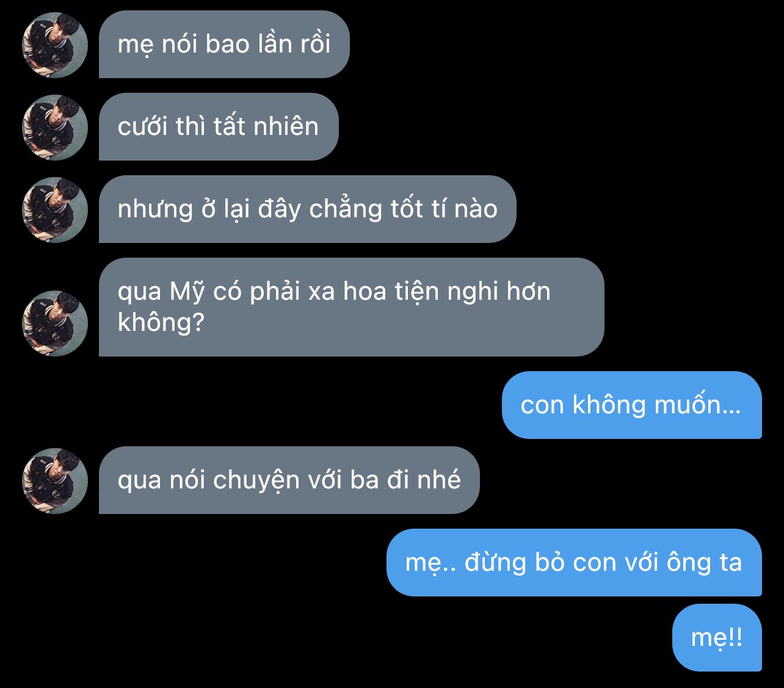The height and width of the screenshot is (688, 784).
Task: Click the "cưới thì tất nhiên" message
Action: tap(219, 126)
